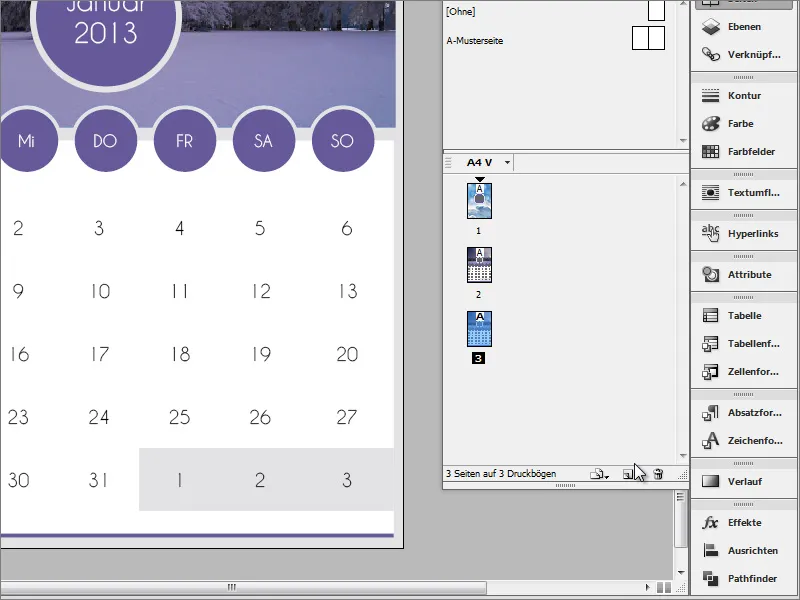800x600 pixels.
Task: Click the delete page trash icon
Action: click(658, 474)
